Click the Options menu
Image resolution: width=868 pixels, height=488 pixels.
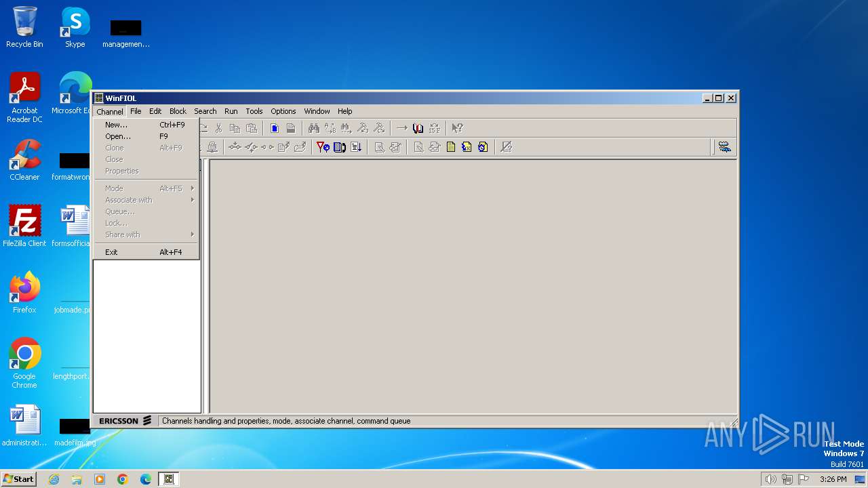click(x=283, y=111)
